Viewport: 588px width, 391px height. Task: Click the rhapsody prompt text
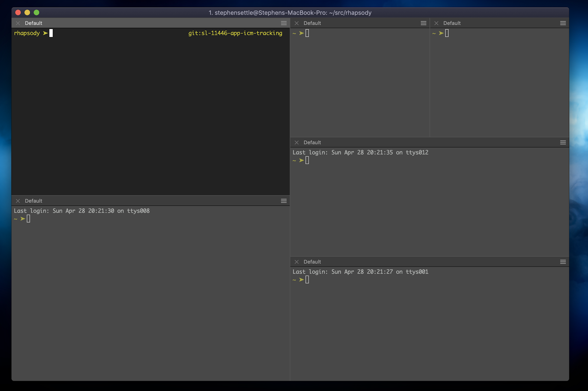[x=26, y=33]
